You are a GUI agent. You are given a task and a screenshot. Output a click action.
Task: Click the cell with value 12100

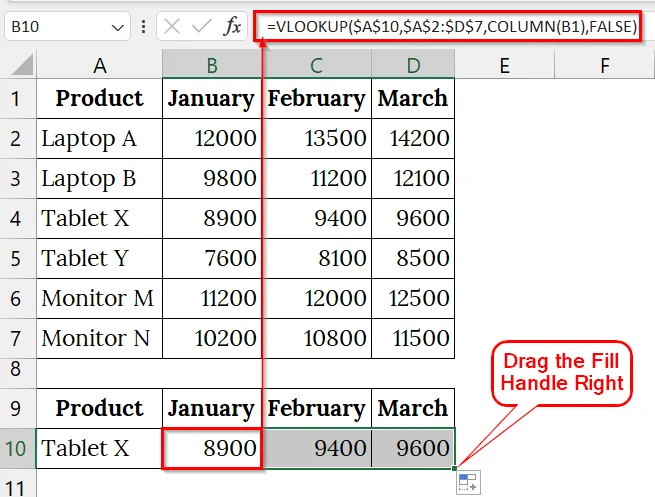(x=413, y=178)
